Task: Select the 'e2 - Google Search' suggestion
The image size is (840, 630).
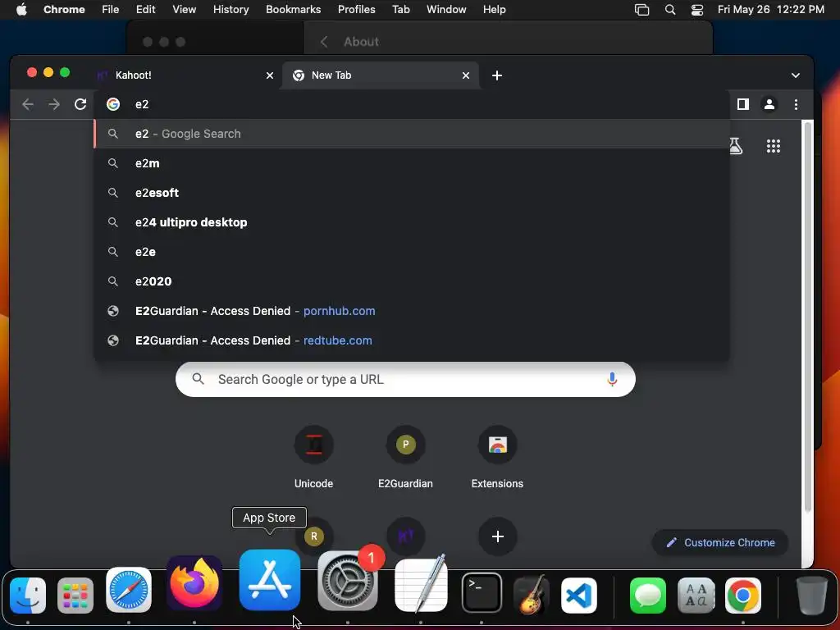Action: coord(412,134)
